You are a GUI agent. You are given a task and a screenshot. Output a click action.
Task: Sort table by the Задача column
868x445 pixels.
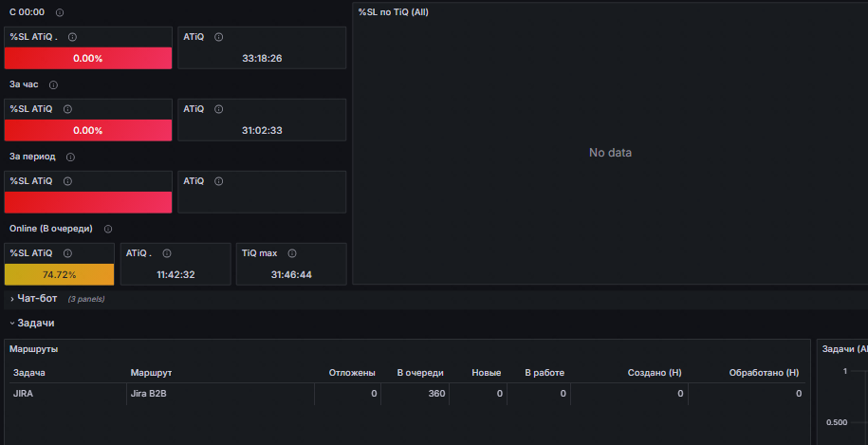pos(29,373)
